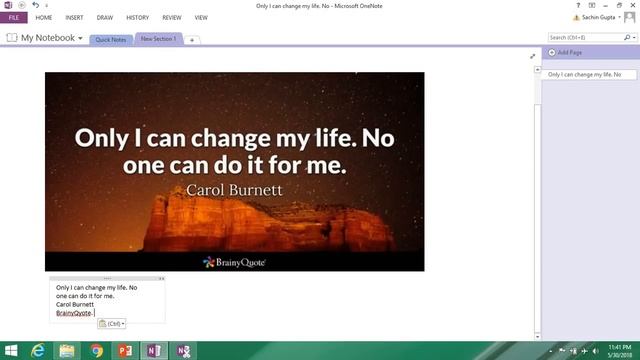This screenshot has width=640, height=360.
Task: Open File Explorer from taskbar
Action: (67, 351)
